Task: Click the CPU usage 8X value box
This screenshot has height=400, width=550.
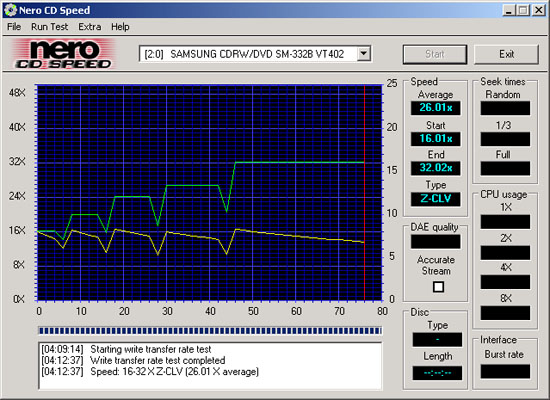Action: 505,313
